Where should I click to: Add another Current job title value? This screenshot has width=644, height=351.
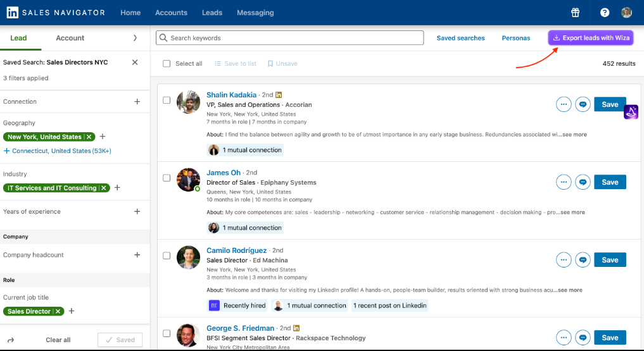[x=72, y=311]
